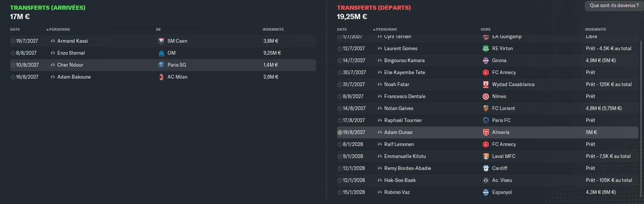The image size is (644, 204).
Task: Sort arrivals by the DATE column header
Action: (15, 30)
